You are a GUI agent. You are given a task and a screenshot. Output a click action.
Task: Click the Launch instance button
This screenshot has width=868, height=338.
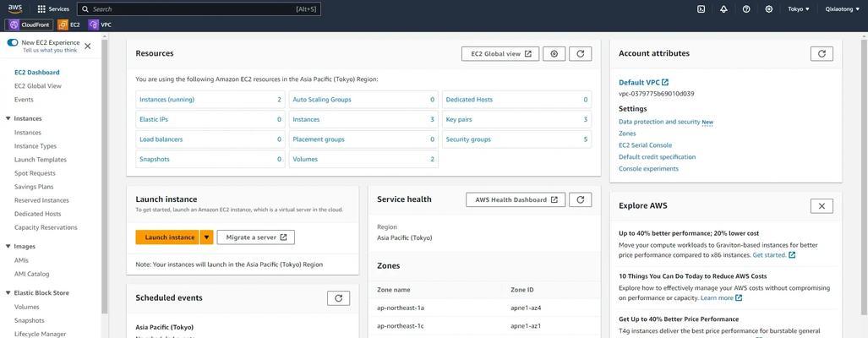coord(167,237)
